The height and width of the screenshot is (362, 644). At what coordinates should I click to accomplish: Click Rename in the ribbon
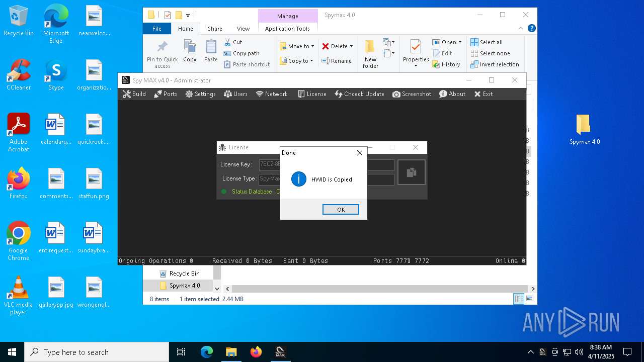[x=337, y=61]
